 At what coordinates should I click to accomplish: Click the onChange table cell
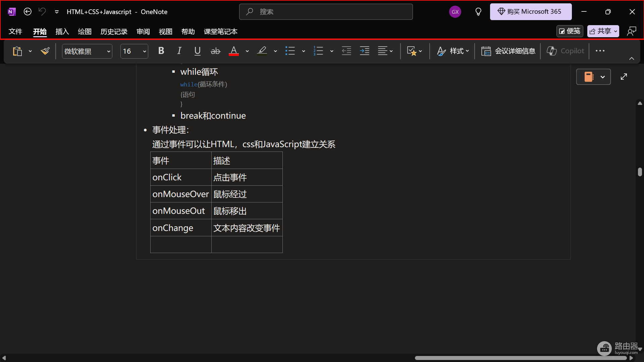coord(181,228)
